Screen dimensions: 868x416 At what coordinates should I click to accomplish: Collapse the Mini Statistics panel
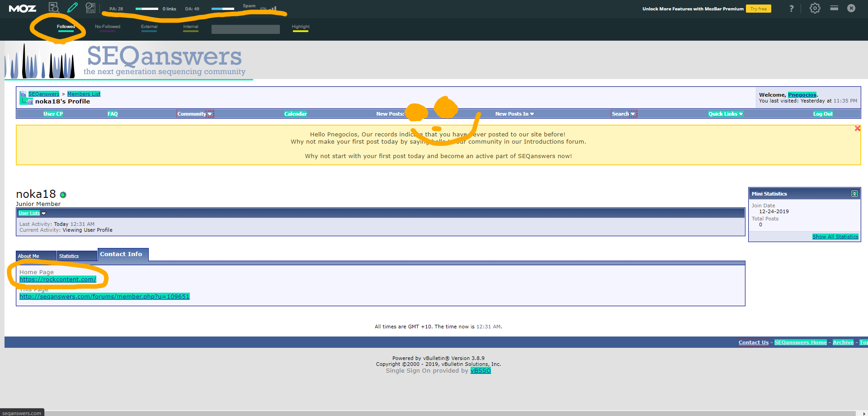854,194
